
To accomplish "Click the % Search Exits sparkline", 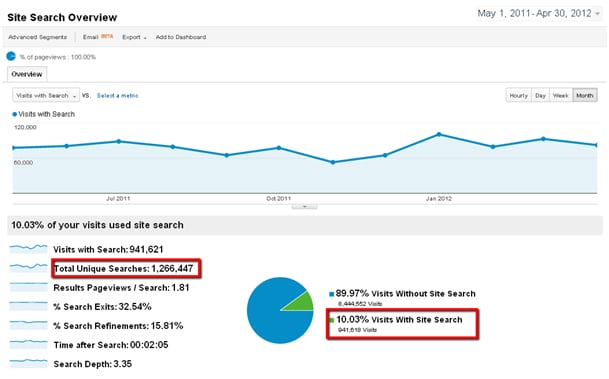I will click(29, 306).
